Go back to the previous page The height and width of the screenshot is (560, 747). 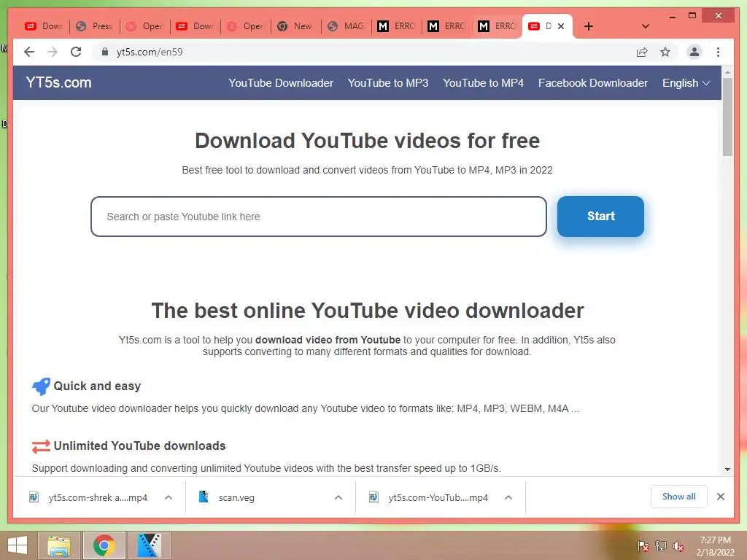[29, 52]
